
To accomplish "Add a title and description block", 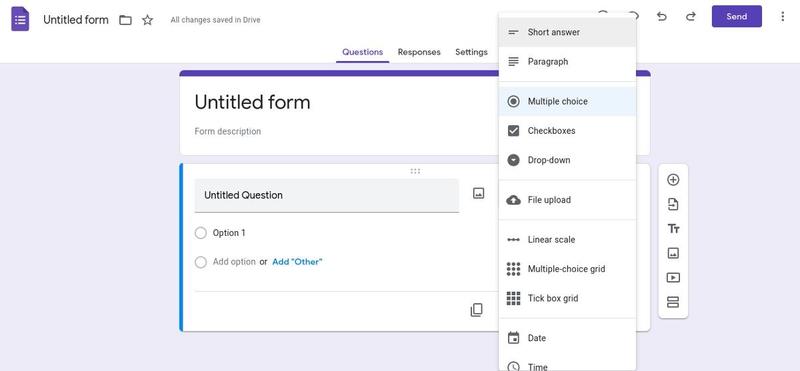I will 673,229.
